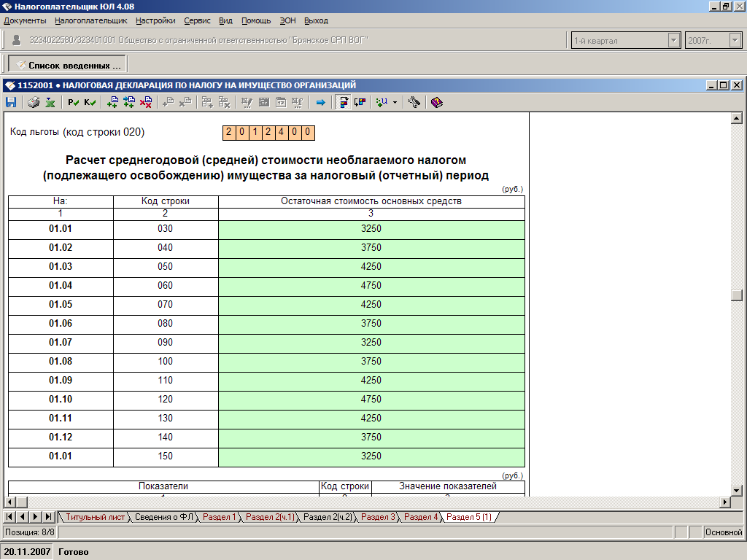Select the value cell for row code 030
Screen dimensions: 747x560
point(371,229)
